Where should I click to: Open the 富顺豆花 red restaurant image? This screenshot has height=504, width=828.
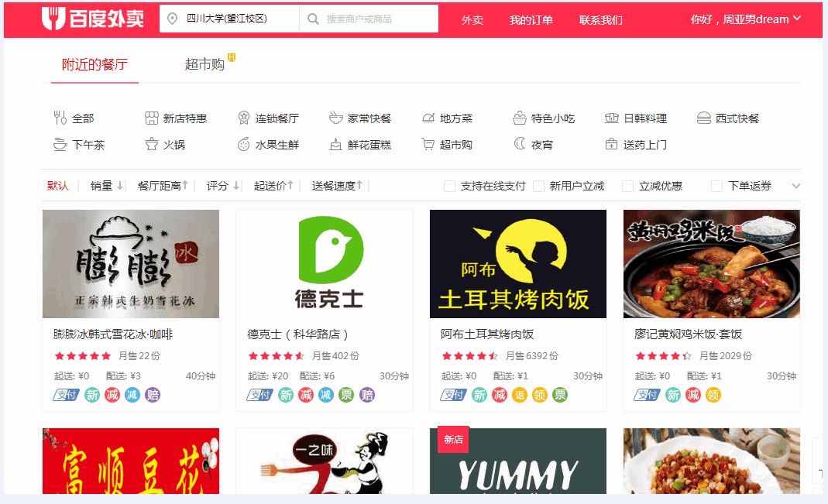(x=131, y=461)
